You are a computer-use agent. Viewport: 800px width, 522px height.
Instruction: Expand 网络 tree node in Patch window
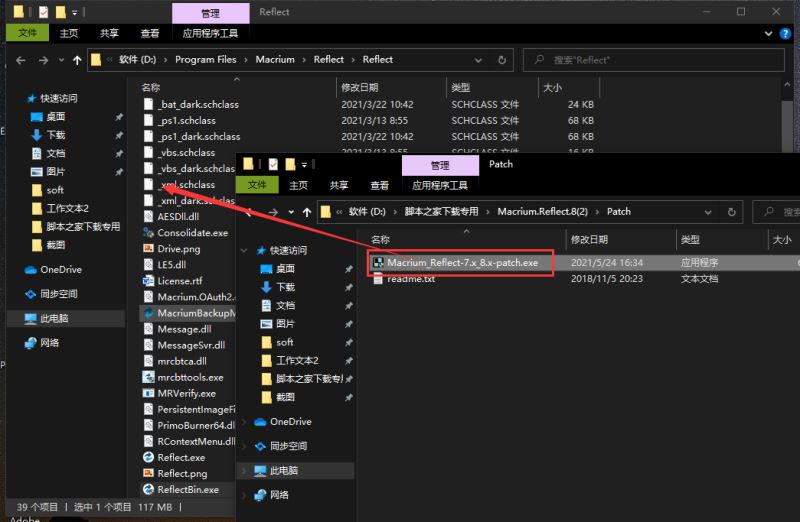point(244,495)
